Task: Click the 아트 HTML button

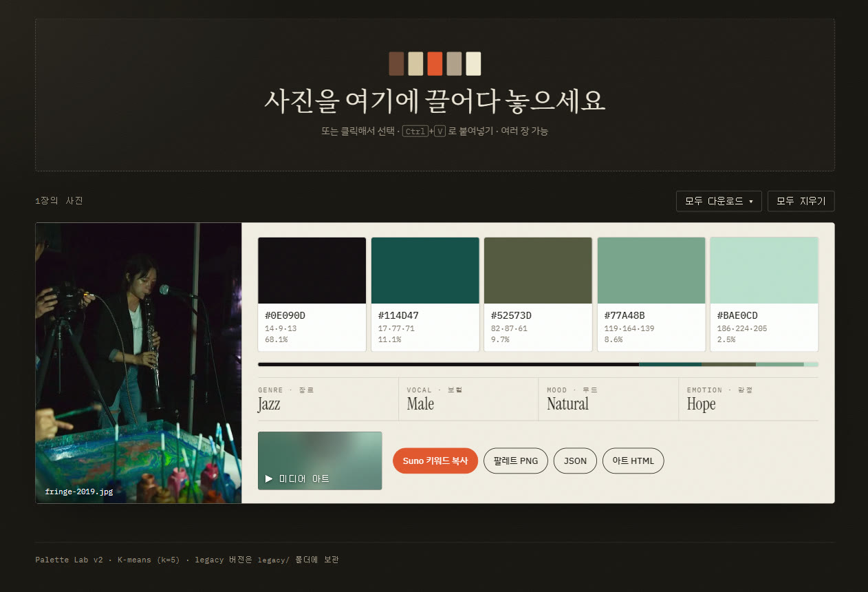Action: coord(633,461)
